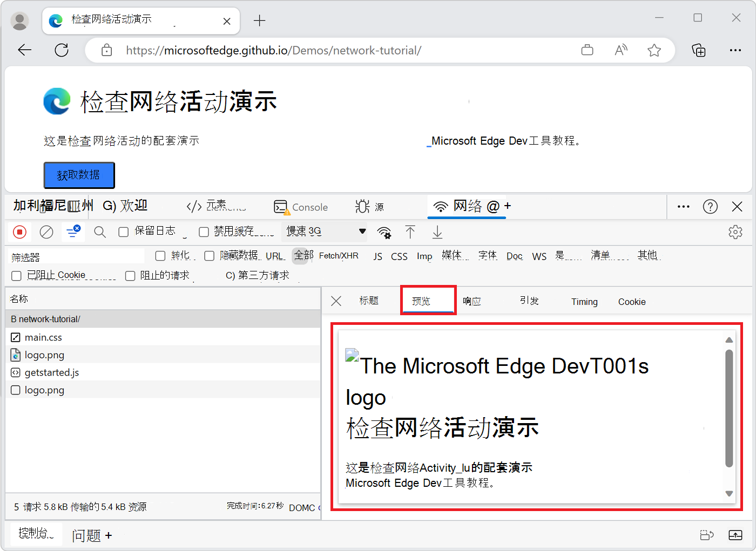
Task: Add more tools with plus beside 网络
Action: pos(508,206)
